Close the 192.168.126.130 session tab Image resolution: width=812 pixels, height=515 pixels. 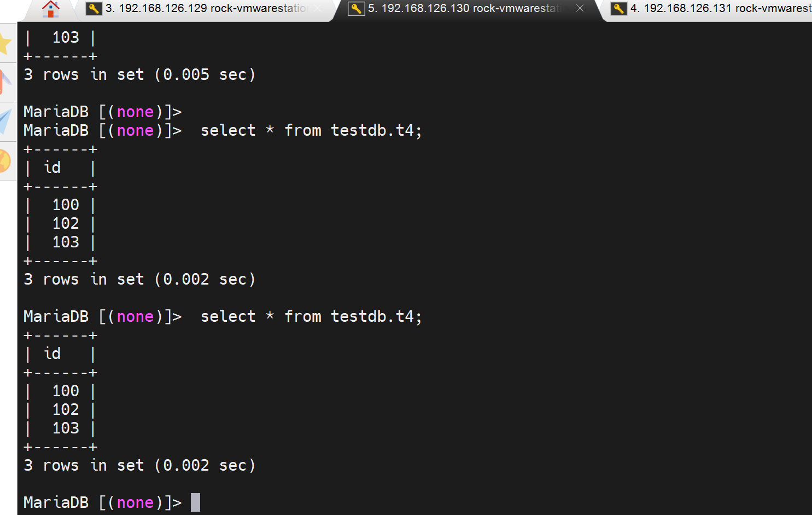tap(580, 8)
